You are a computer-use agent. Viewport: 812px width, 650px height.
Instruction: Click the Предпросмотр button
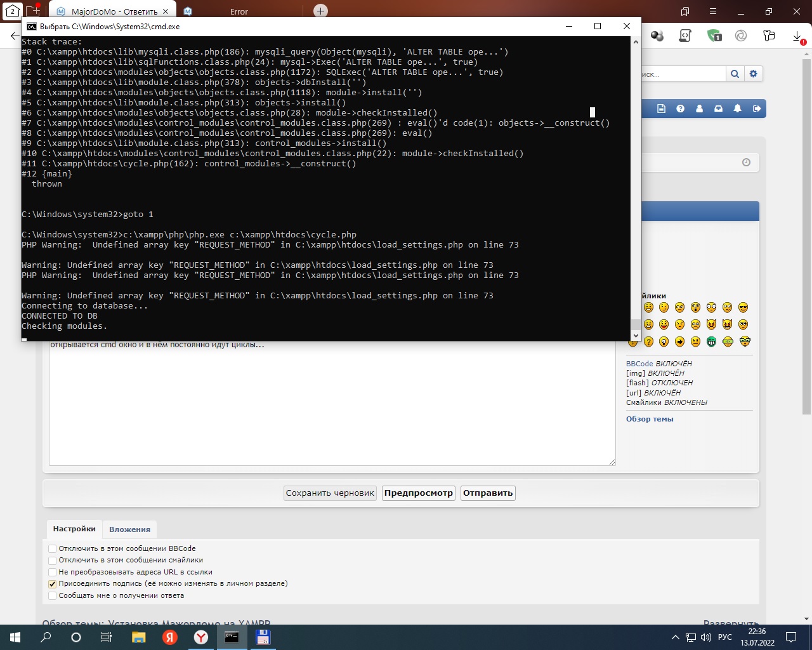point(418,493)
